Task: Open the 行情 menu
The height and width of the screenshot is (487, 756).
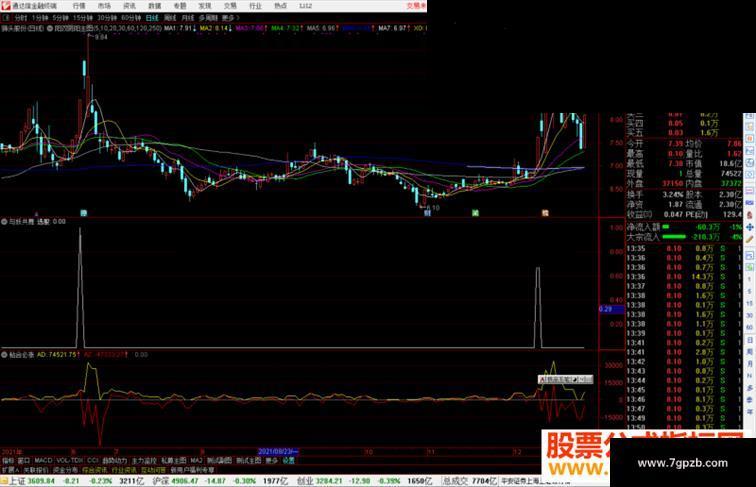Action: tap(79, 6)
